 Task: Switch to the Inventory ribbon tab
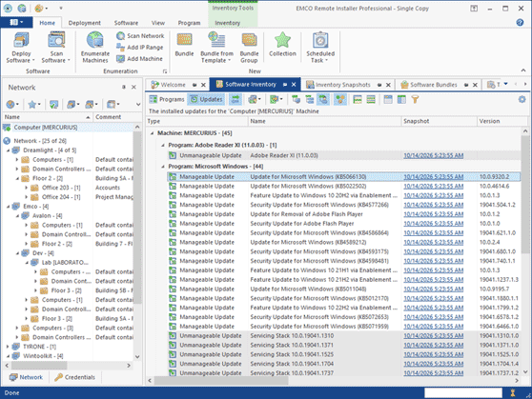(x=228, y=23)
